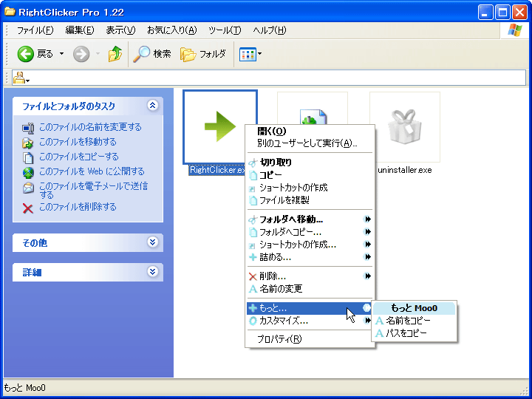The width and height of the screenshot is (532, 399).
Task: Choose ショートカットの作成 without ellipsis
Action: pos(310,188)
